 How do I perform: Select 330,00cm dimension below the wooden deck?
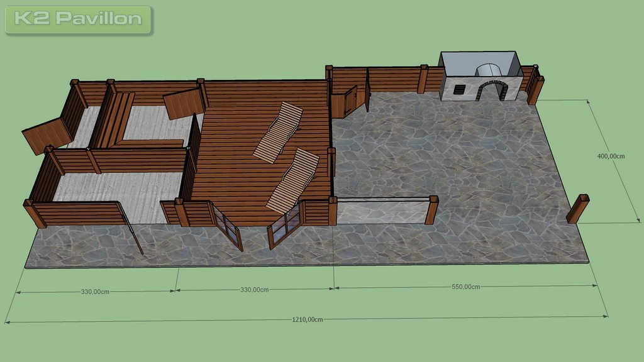click(254, 289)
